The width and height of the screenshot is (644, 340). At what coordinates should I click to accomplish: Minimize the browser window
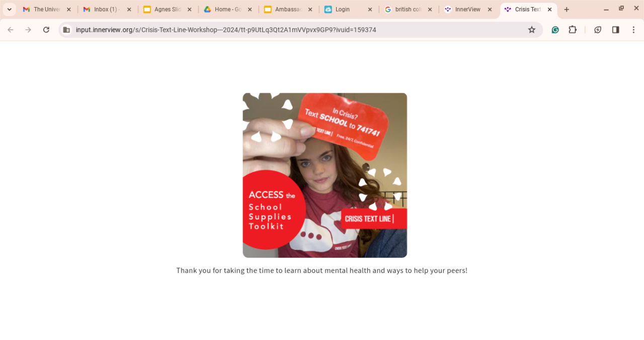606,10
